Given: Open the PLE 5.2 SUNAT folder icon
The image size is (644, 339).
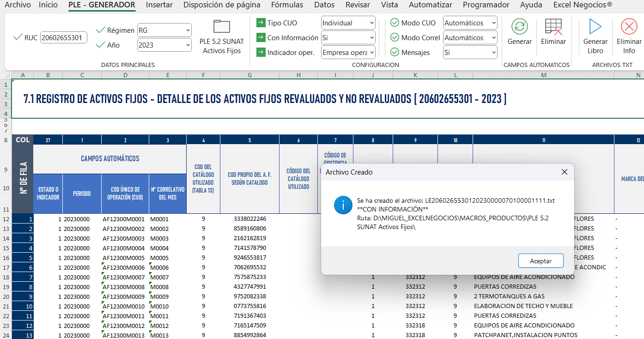Looking at the screenshot, I should pyautogui.click(x=222, y=26).
